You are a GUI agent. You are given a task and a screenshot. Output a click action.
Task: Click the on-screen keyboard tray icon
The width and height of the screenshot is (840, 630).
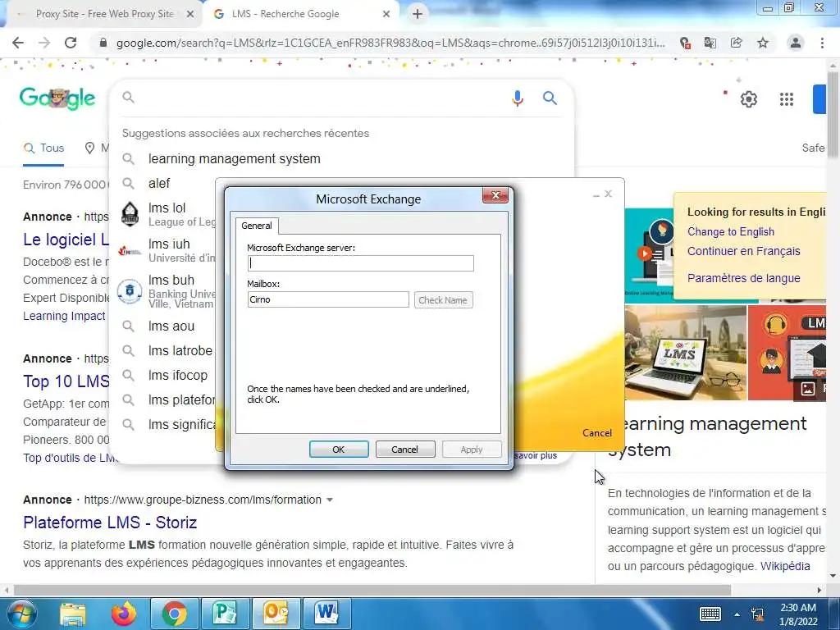(x=710, y=614)
